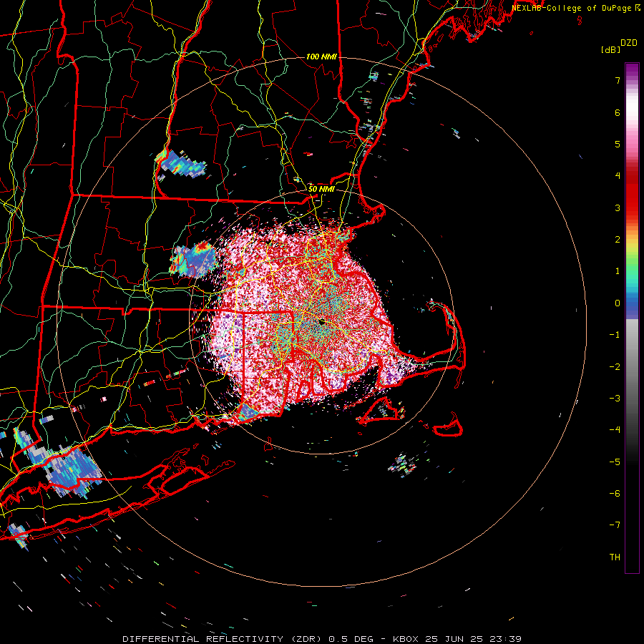The image size is (644, 644).
Task: Click the black radar site marker at center
Action: [x=321, y=321]
